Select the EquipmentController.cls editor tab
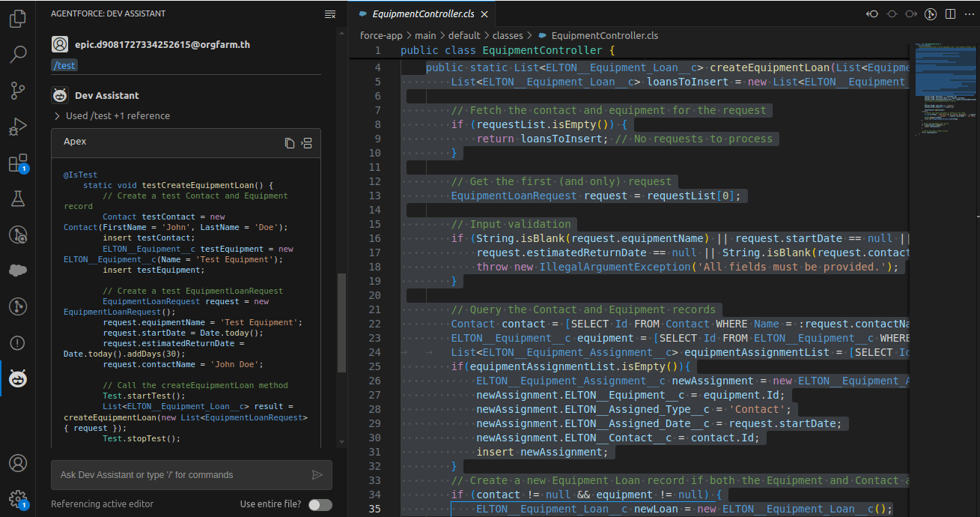This screenshot has width=980, height=517. coord(423,14)
